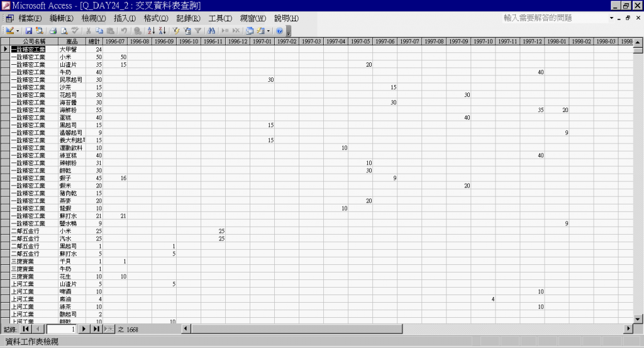This screenshot has height=348, width=644.
Task: Click the View design mode icon
Action: 9,31
